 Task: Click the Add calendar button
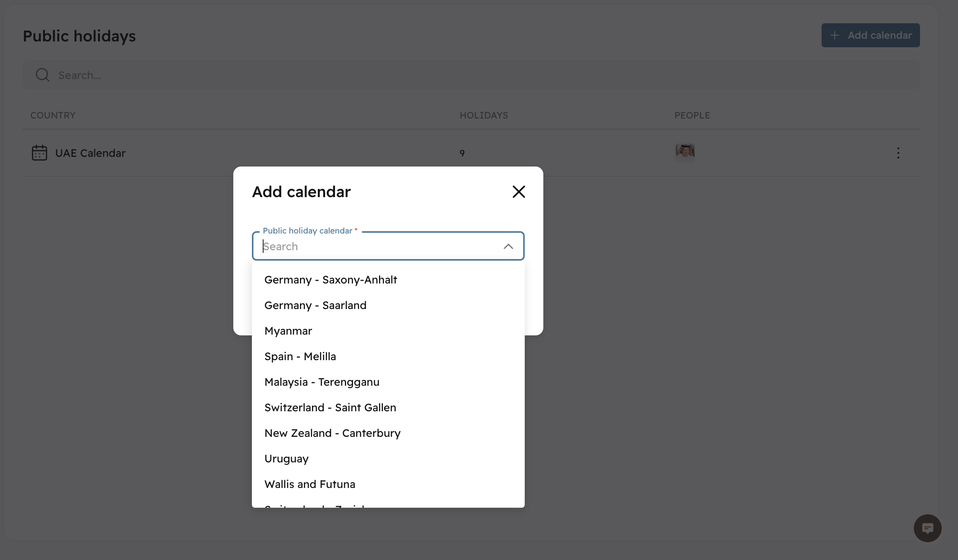point(870,35)
